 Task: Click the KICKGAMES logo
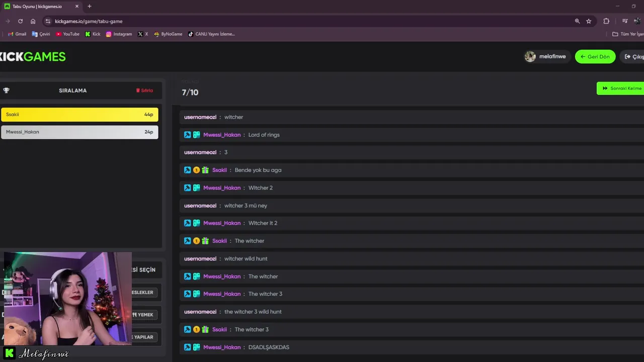click(x=33, y=57)
